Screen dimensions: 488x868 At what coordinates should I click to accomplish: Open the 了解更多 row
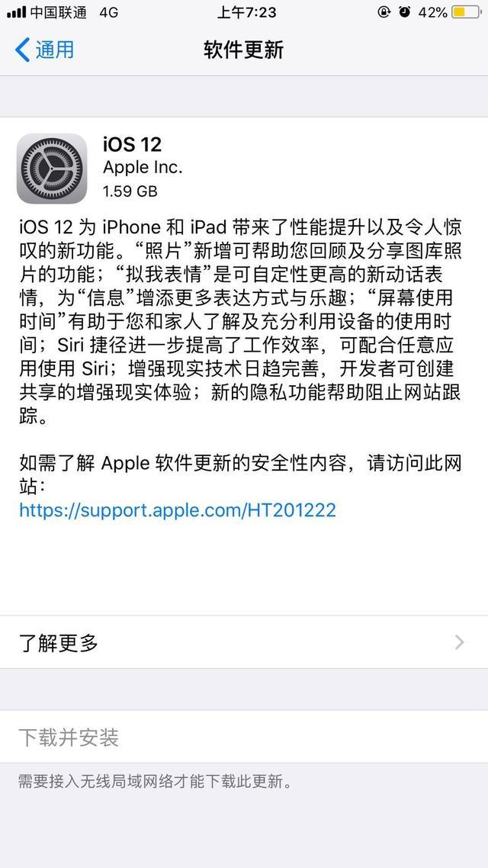(244, 642)
